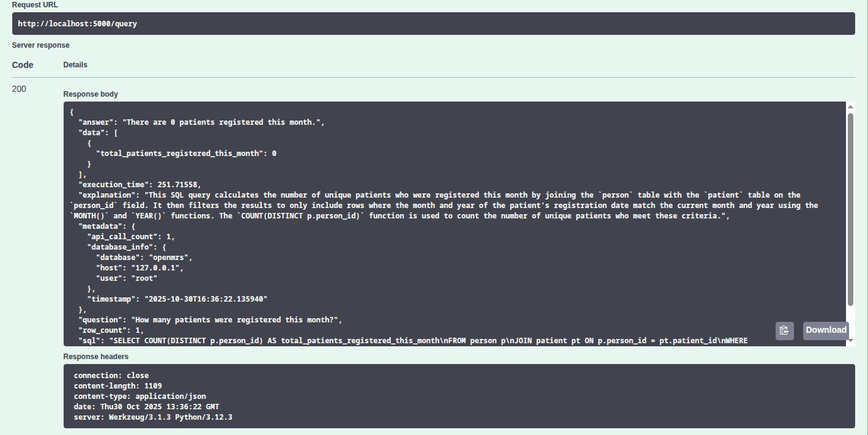Image resolution: width=868 pixels, height=435 pixels.
Task: Click the response body scrollbar down arrow
Action: click(850, 341)
